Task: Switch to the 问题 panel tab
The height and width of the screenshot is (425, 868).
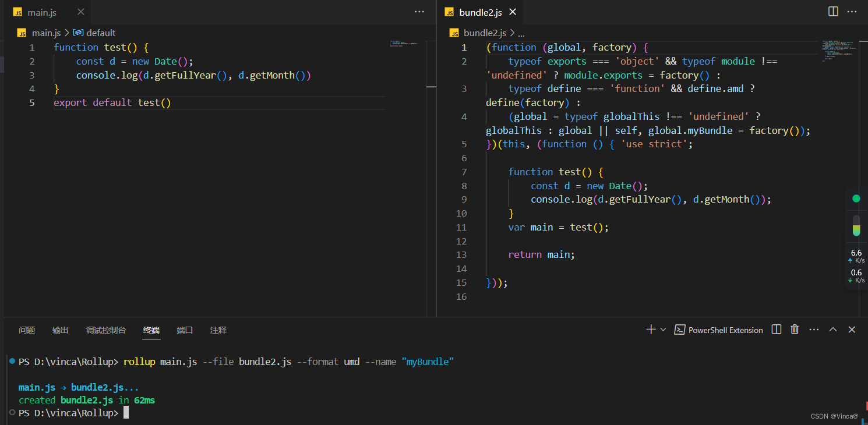Action: [x=27, y=330]
